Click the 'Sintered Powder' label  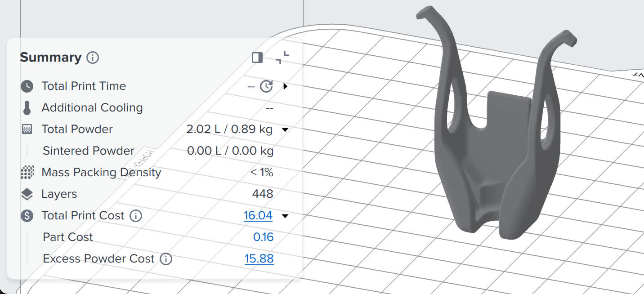[x=89, y=151]
